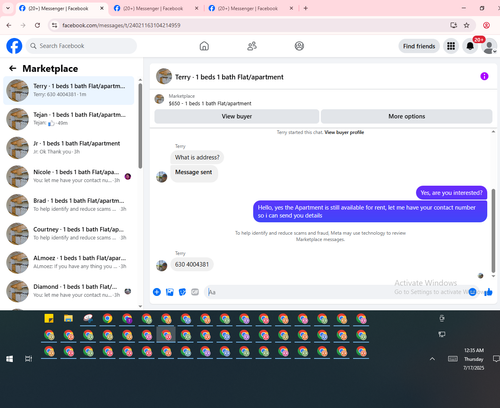Screen dimensions: 500x408
Task: Click chat list scroll down arrow
Action: (x=140, y=306)
